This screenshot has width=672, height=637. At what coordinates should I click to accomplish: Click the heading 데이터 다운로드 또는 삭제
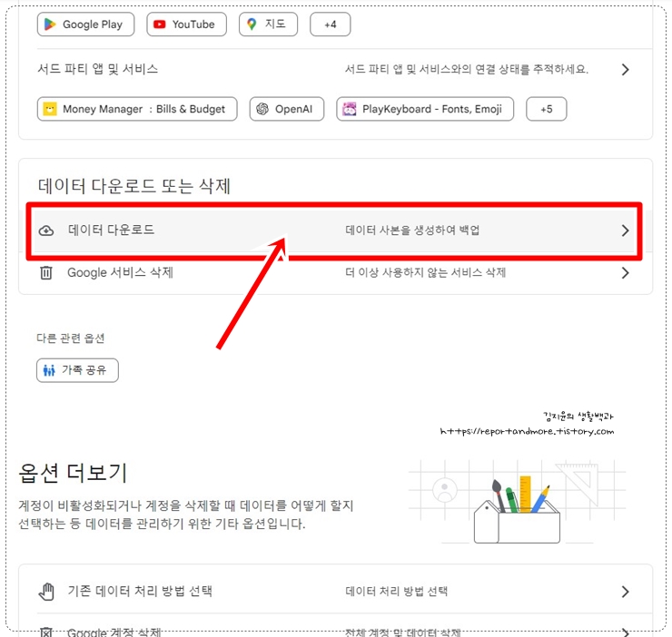pos(134,186)
